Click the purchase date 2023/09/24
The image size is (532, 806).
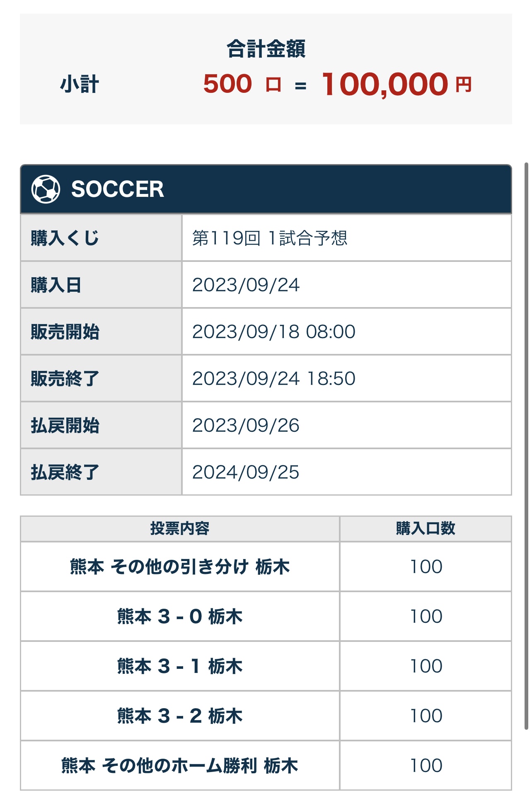(x=246, y=285)
